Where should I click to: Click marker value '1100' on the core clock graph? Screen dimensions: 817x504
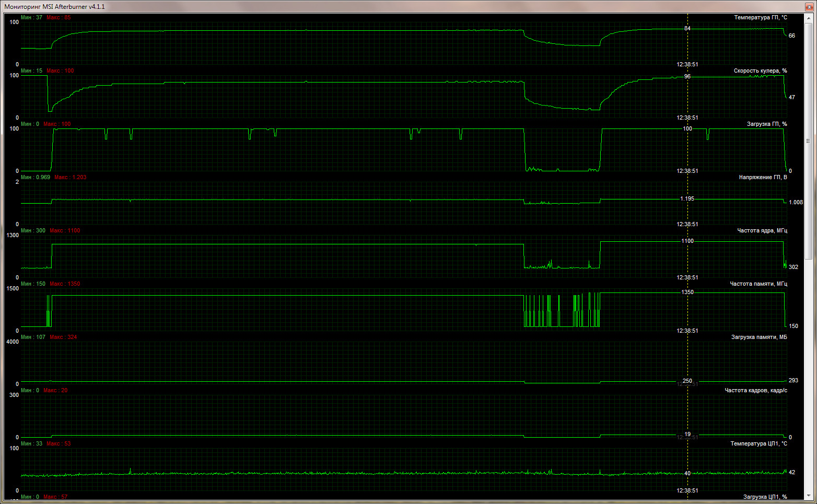(687, 241)
